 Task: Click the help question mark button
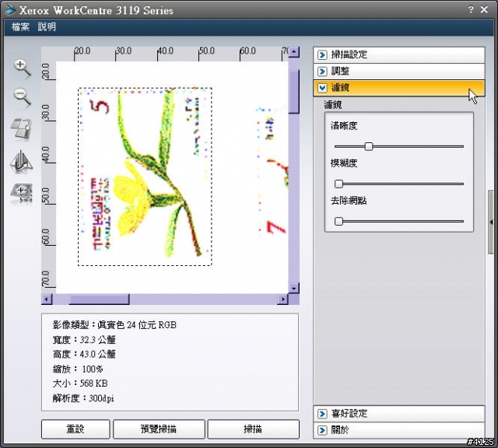(x=471, y=9)
